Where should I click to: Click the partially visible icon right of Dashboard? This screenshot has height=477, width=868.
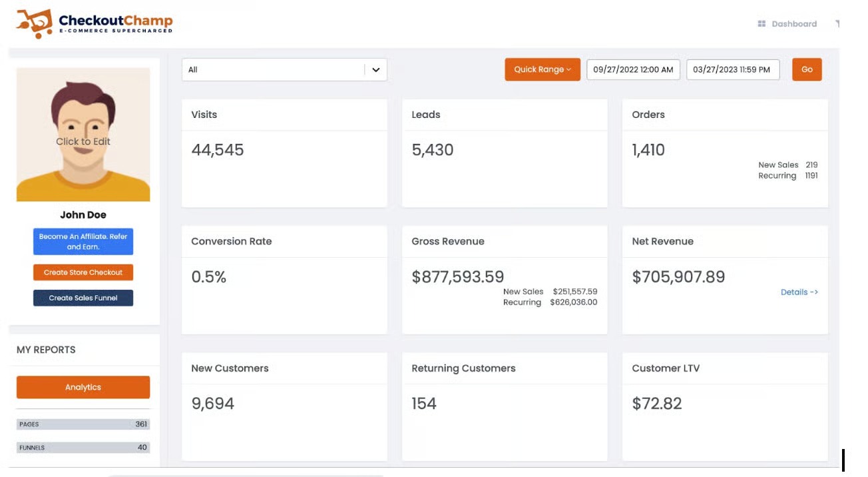pos(837,24)
